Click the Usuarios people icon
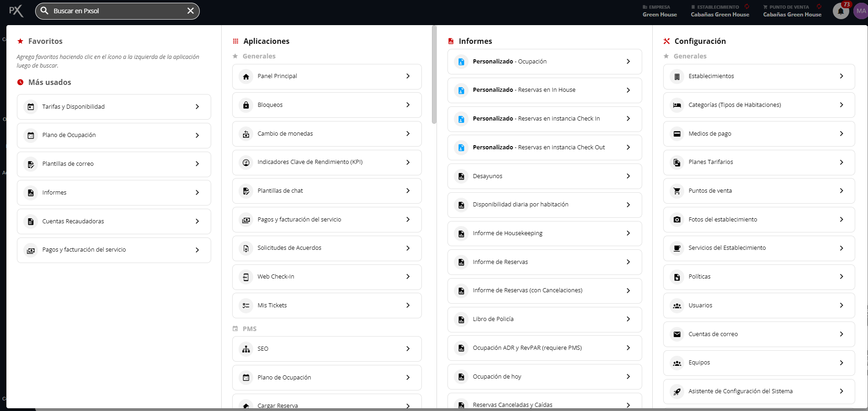This screenshot has width=868, height=411. 677,306
